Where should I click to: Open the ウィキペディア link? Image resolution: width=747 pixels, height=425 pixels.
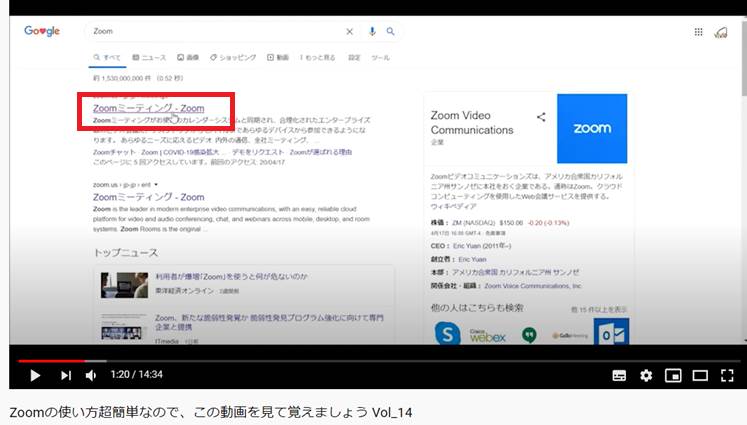tap(453, 206)
